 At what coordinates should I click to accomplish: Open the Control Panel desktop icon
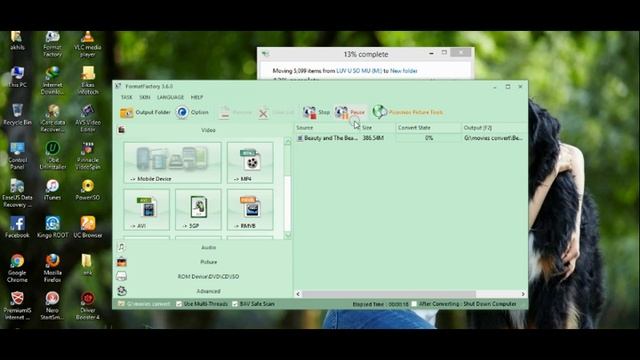pos(17,156)
